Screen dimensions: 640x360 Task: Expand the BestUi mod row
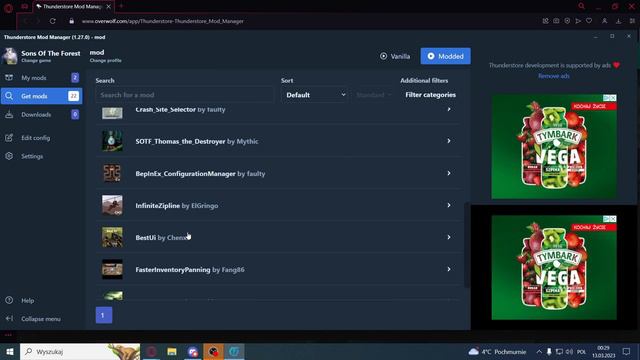tap(279, 237)
